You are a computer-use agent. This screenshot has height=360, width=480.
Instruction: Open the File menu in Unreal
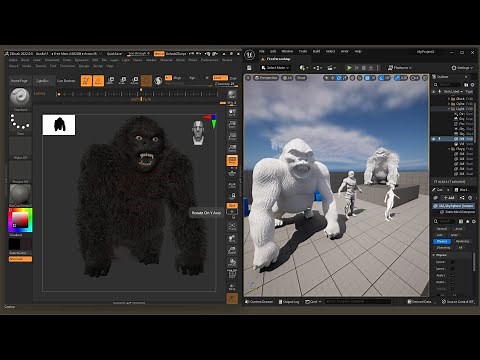[262, 51]
